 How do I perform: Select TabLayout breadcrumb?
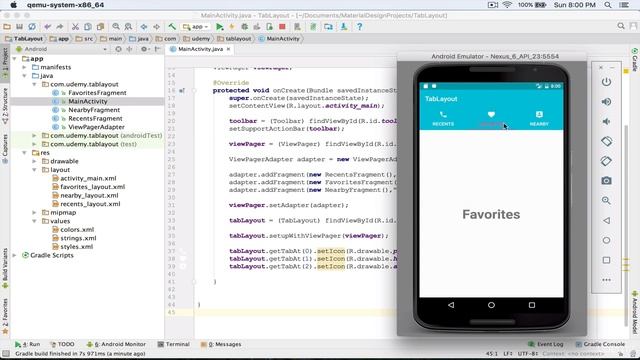(x=24, y=38)
